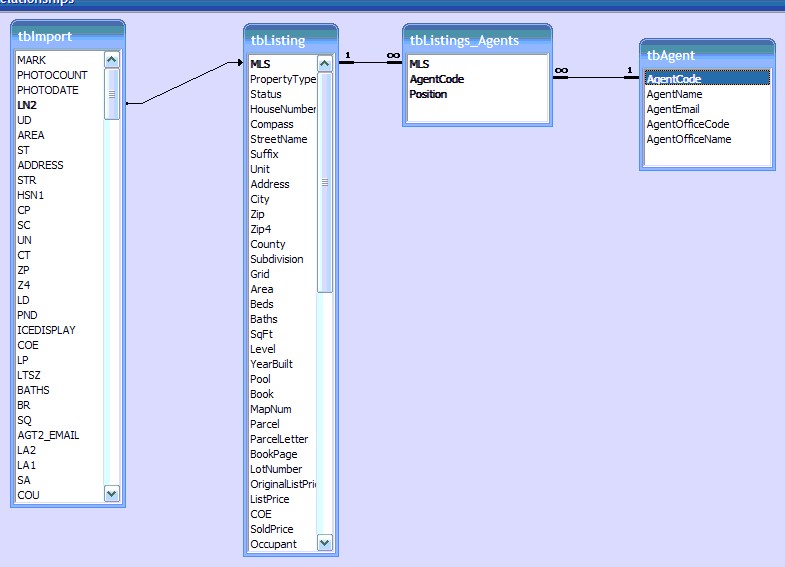Click tblImport scrollbar thumb
The width and height of the screenshot is (785, 567).
(112, 94)
